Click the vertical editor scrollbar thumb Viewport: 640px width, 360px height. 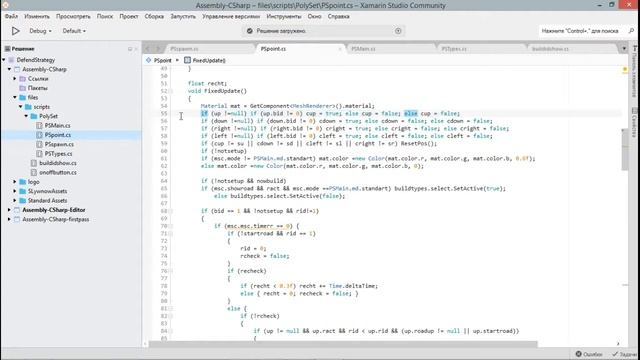(x=624, y=150)
